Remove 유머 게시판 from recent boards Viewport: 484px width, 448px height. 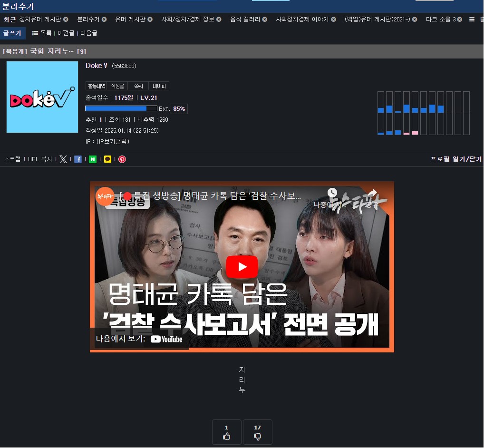(150, 19)
